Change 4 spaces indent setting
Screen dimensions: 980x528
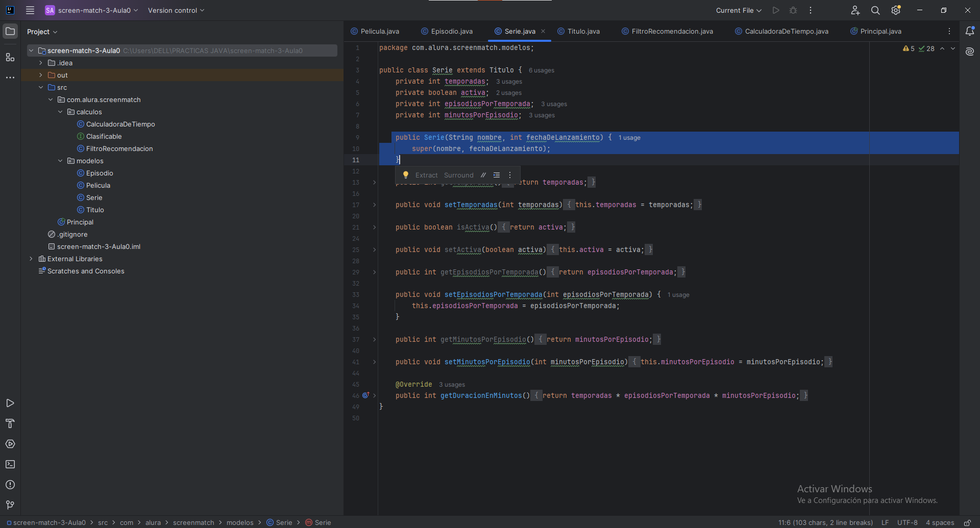[940, 522]
